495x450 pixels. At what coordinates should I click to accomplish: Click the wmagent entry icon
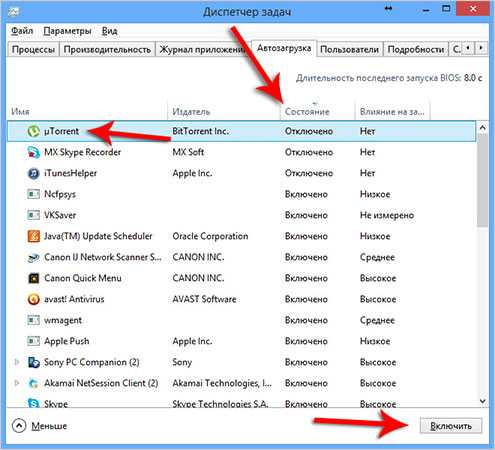pos(33,320)
